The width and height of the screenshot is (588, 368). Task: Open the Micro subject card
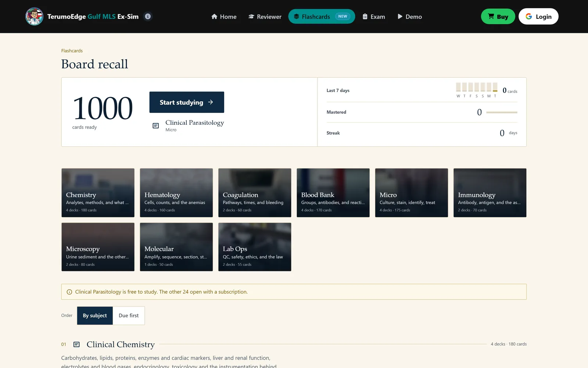click(412, 193)
